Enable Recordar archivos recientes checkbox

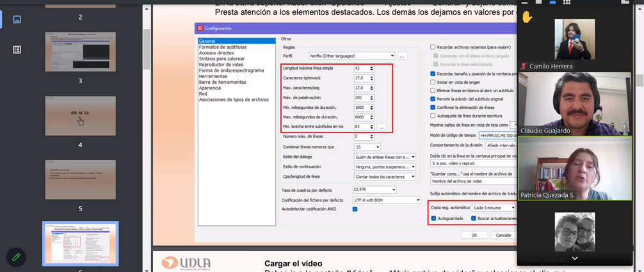pos(433,47)
